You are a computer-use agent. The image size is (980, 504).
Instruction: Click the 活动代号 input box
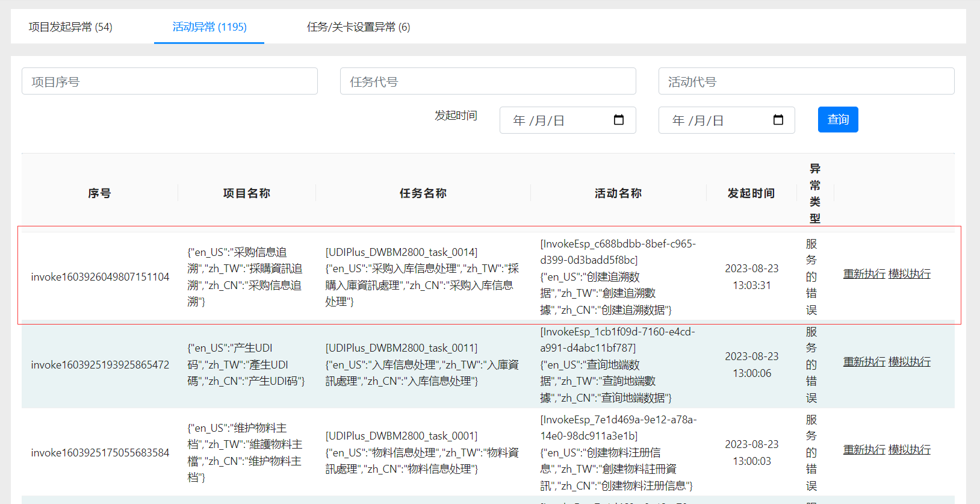coord(807,81)
